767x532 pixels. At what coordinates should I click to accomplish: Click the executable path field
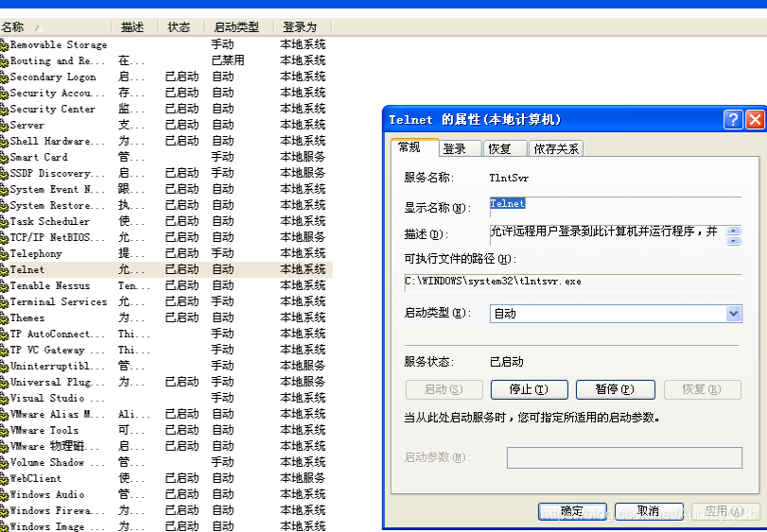coord(573,283)
